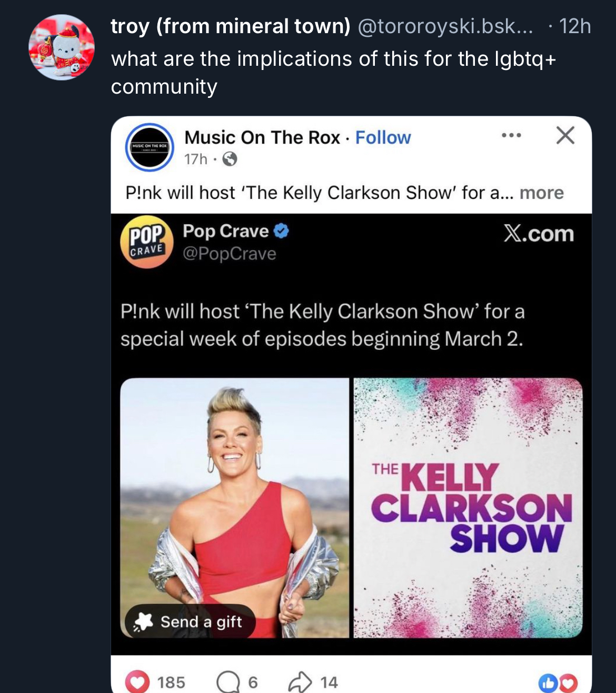Open the P!nk photo thumbnail
The height and width of the screenshot is (693, 616).
click(x=235, y=508)
